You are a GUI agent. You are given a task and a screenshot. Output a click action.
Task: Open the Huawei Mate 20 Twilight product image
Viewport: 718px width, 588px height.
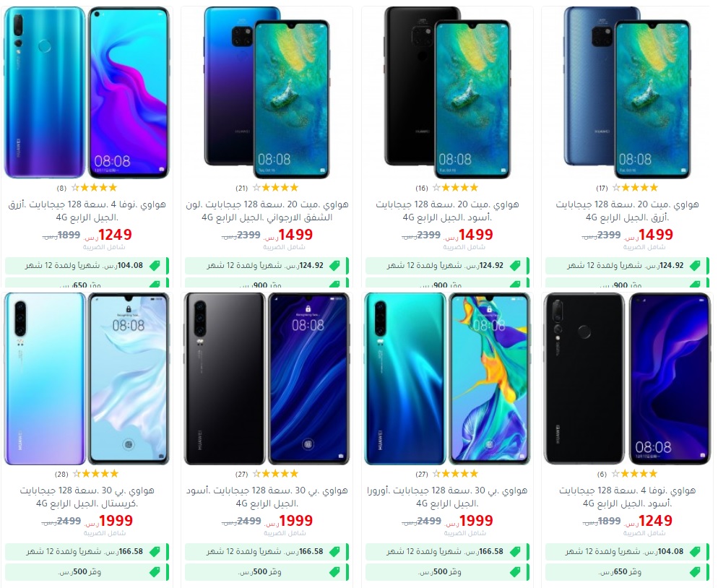pos(267,92)
